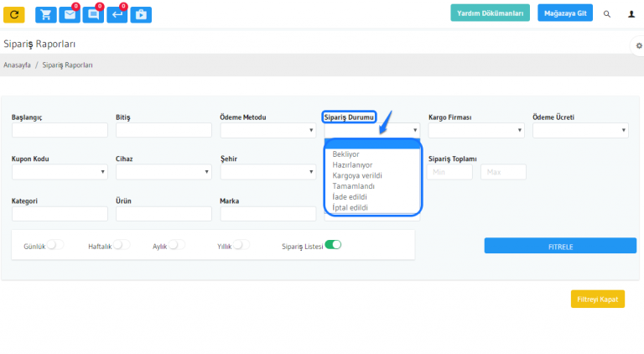Viewport: 644px width, 354px height.
Task: Open the comments chat bubble icon
Action: point(93,14)
